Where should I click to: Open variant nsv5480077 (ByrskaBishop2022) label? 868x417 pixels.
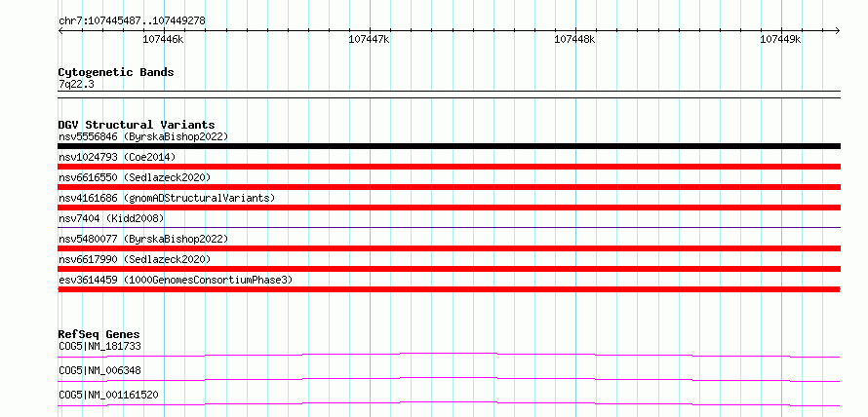pyautogui.click(x=143, y=239)
